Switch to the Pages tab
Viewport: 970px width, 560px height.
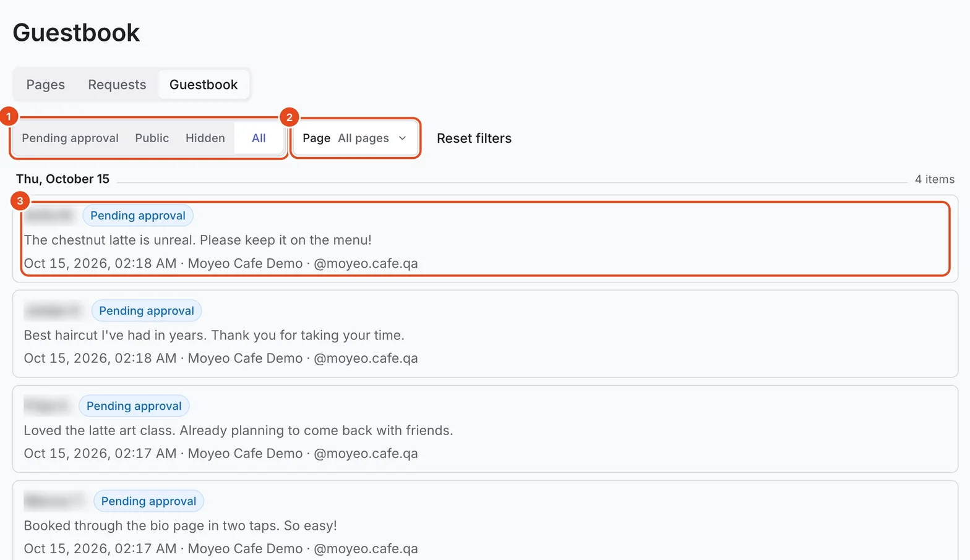pyautogui.click(x=46, y=85)
